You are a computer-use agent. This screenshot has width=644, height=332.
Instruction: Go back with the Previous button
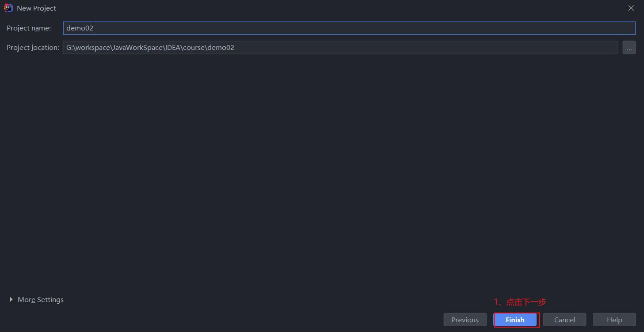(x=465, y=320)
